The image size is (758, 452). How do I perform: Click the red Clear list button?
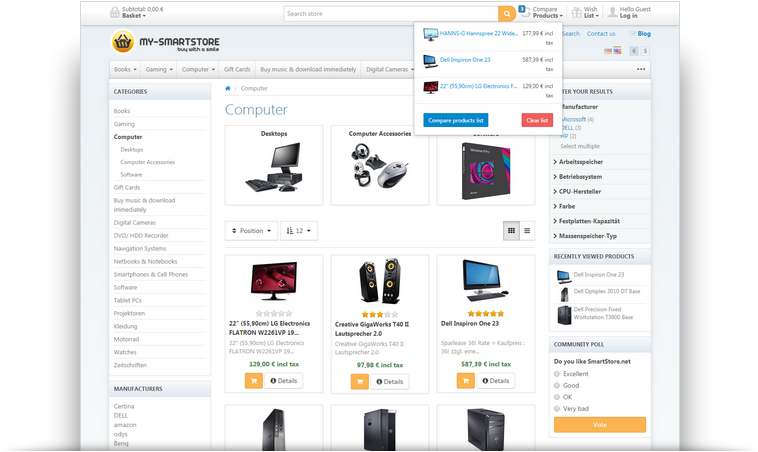click(537, 120)
